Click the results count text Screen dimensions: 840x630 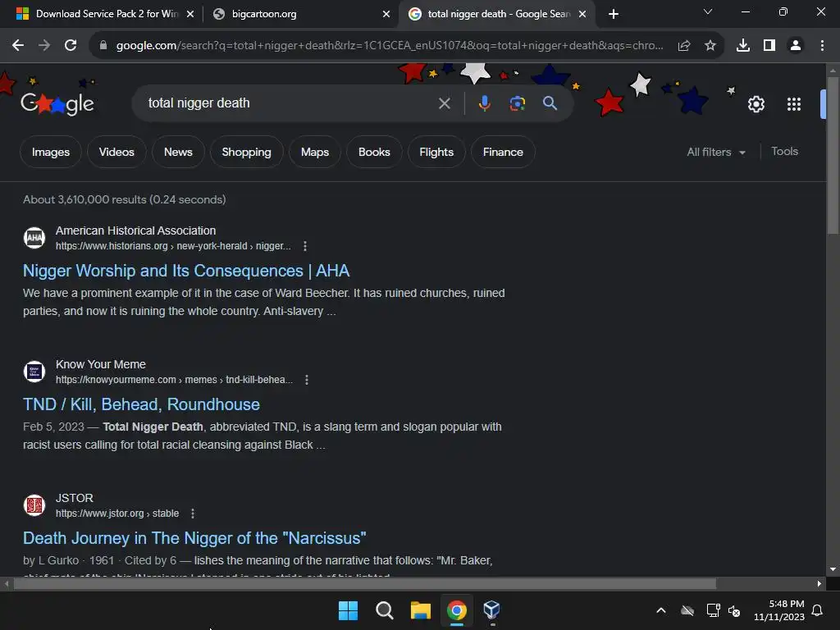125,199
